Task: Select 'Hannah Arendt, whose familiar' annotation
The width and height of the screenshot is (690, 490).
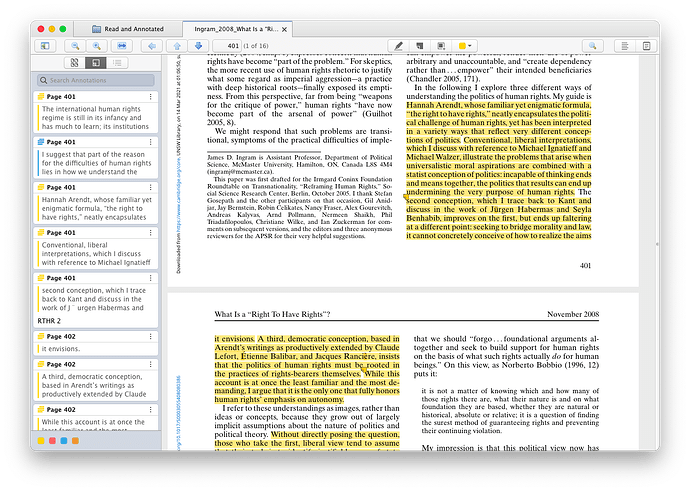Action: point(96,208)
